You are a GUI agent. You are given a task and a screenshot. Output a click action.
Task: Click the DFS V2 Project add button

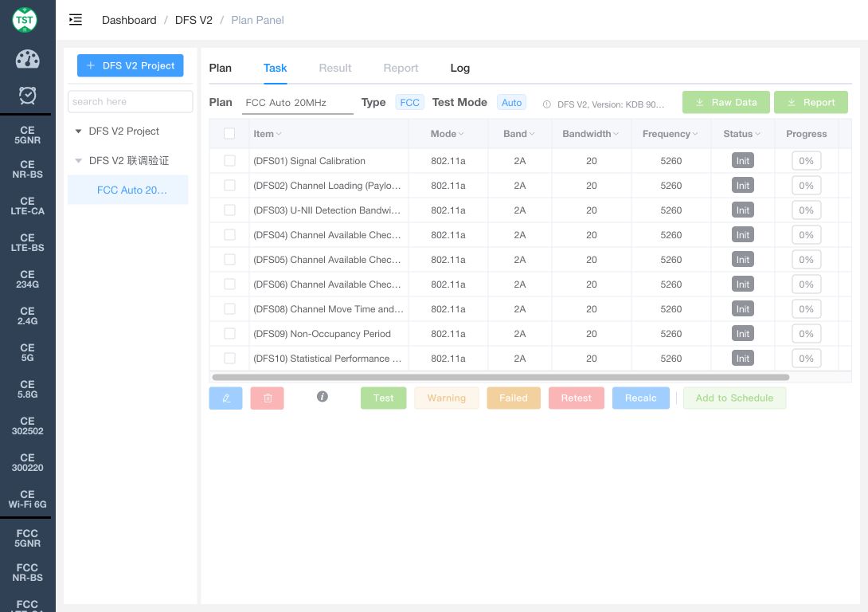pyautogui.click(x=130, y=65)
